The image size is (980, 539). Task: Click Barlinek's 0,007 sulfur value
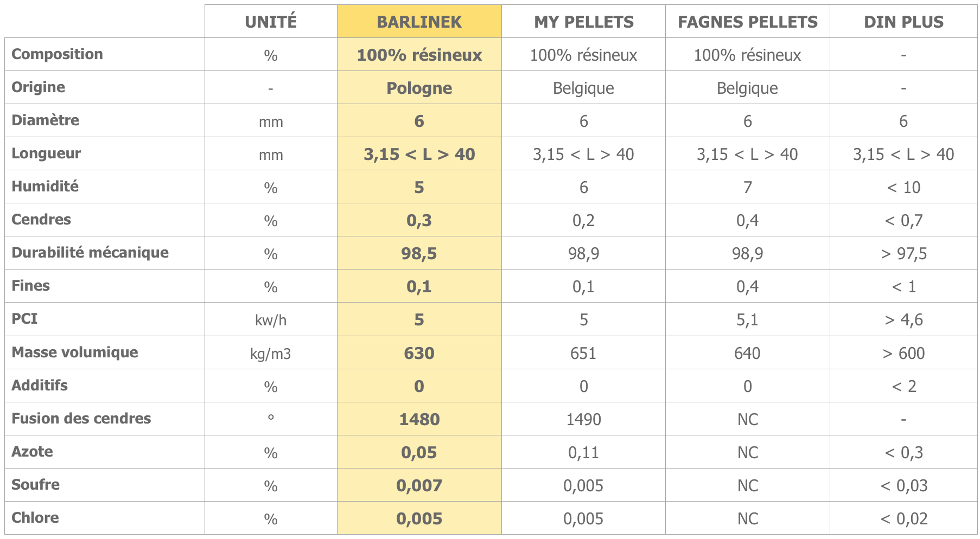[x=419, y=485]
